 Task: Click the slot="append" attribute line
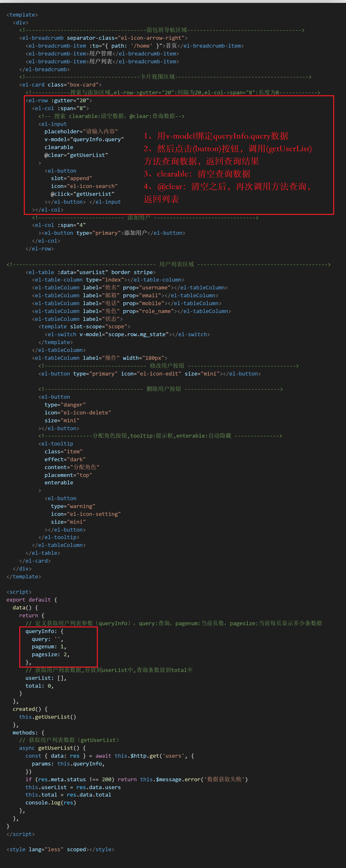[71, 179]
